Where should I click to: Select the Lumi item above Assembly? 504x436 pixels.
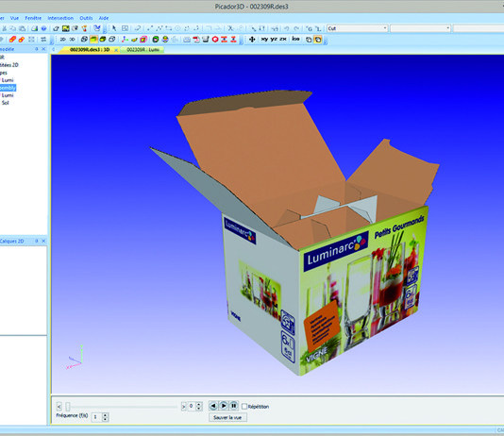point(8,80)
